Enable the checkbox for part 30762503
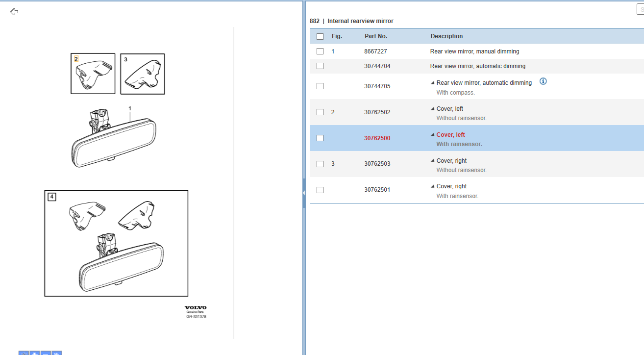 pyautogui.click(x=320, y=164)
